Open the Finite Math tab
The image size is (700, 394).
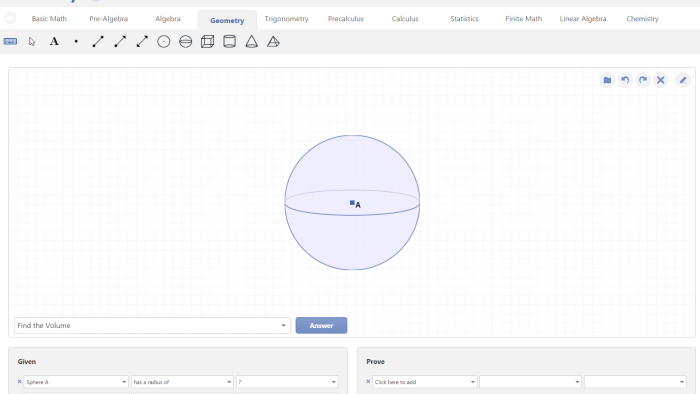click(524, 19)
